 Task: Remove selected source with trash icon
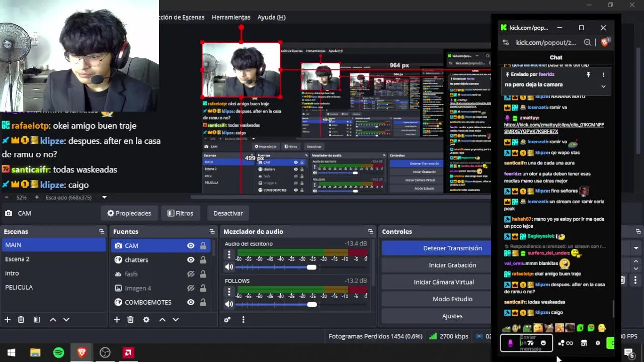point(130,319)
